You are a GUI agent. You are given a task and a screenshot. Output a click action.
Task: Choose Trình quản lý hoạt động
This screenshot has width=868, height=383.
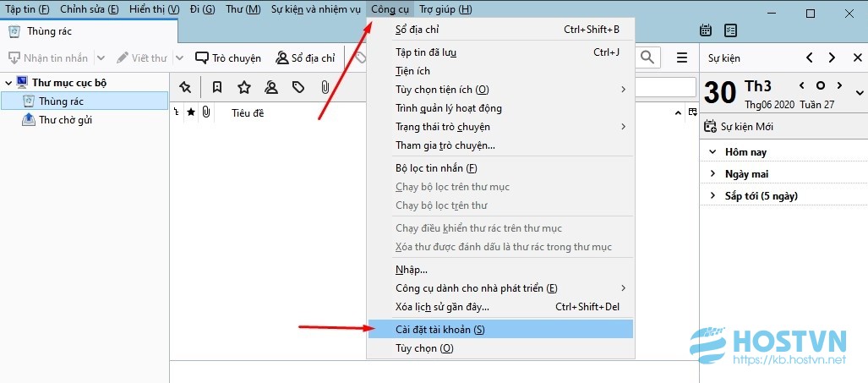point(501,108)
